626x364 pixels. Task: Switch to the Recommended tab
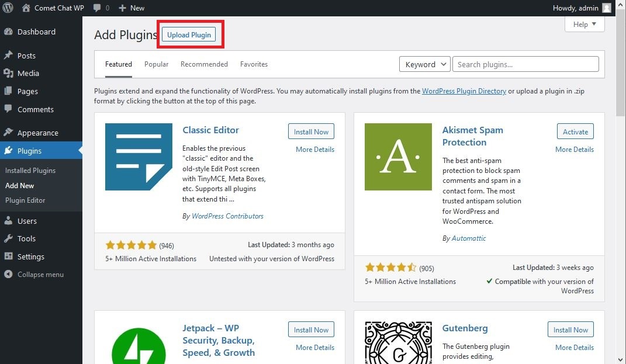(204, 64)
